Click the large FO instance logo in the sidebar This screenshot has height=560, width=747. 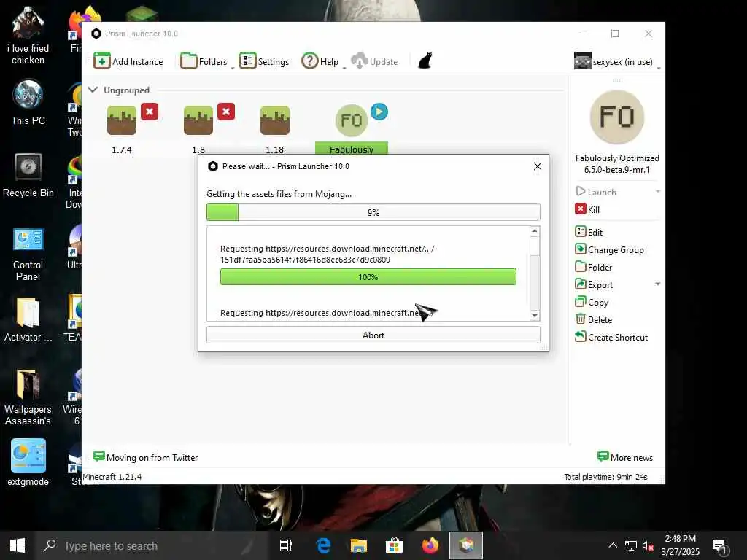(x=617, y=117)
